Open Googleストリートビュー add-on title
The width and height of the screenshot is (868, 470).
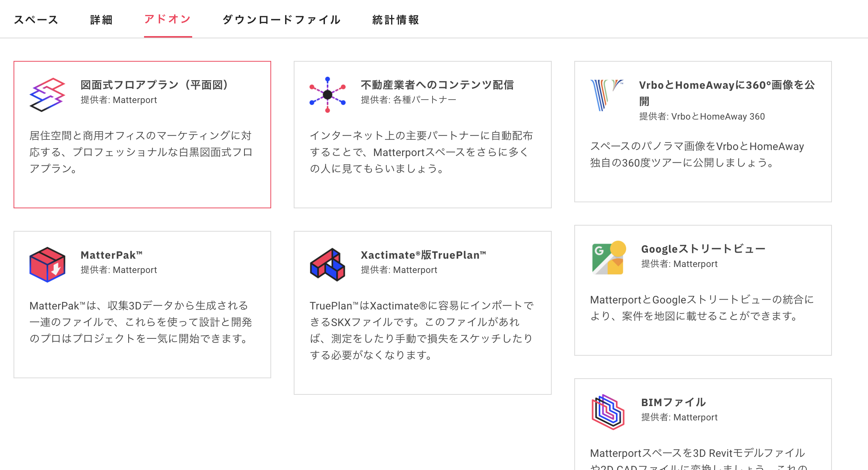click(x=703, y=249)
